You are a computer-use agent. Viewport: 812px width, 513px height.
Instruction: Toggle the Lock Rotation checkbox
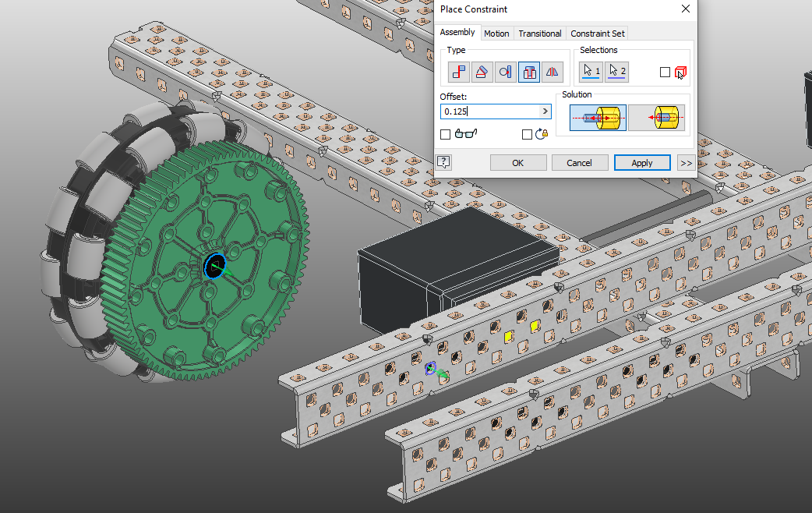tap(528, 135)
